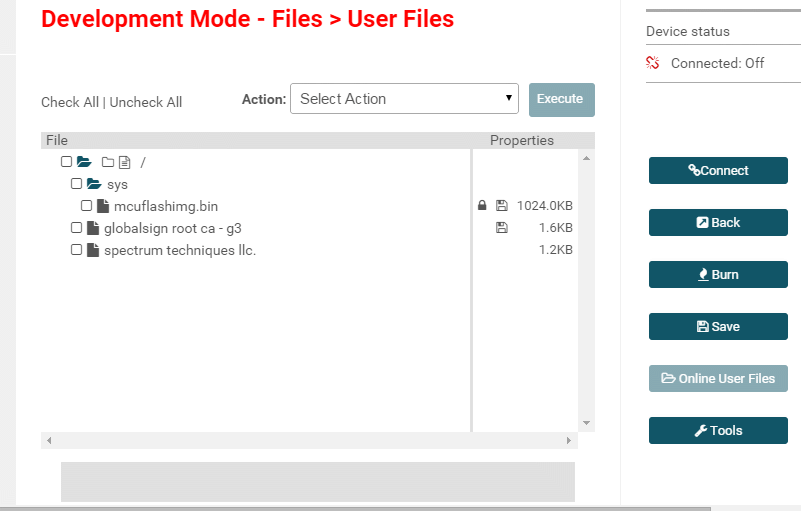Open the Select Action dropdown
This screenshot has height=511, width=801.
click(x=404, y=99)
